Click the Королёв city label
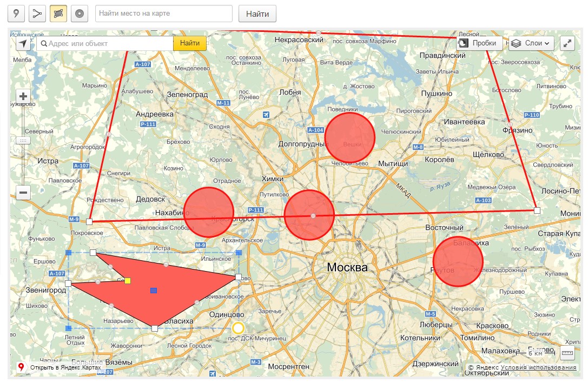This screenshot has height=389, width=588. [439, 160]
